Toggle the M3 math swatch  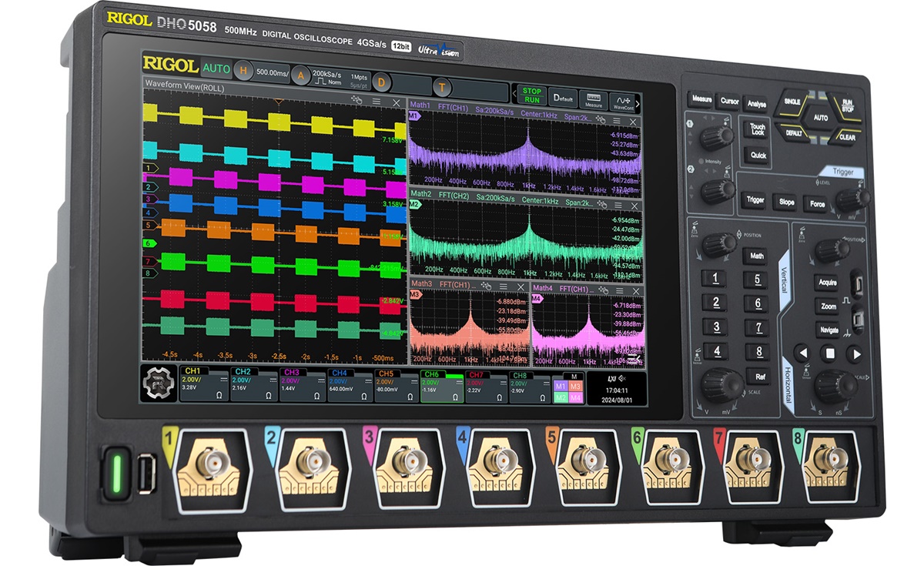click(x=575, y=386)
